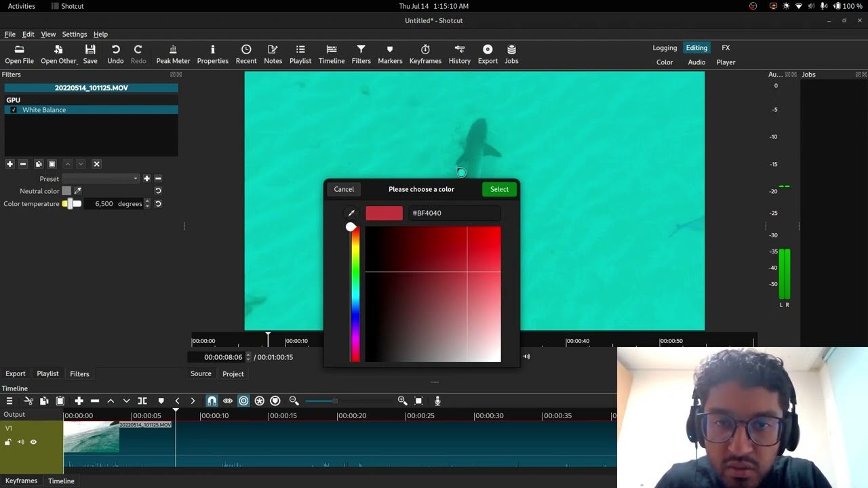Switch to the Project tab
The image size is (868, 488).
click(x=233, y=374)
